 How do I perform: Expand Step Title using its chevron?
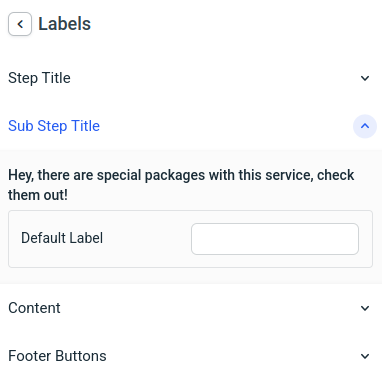coord(365,78)
